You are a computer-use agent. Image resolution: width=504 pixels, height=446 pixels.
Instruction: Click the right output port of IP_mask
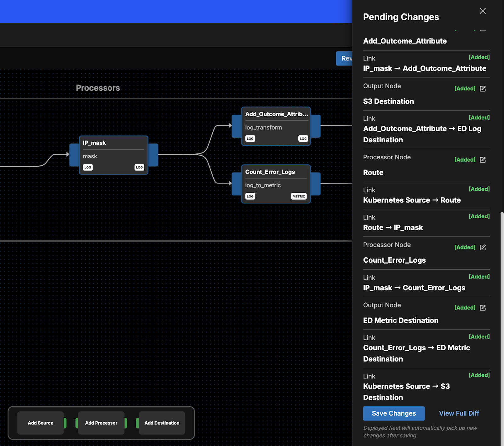click(153, 155)
